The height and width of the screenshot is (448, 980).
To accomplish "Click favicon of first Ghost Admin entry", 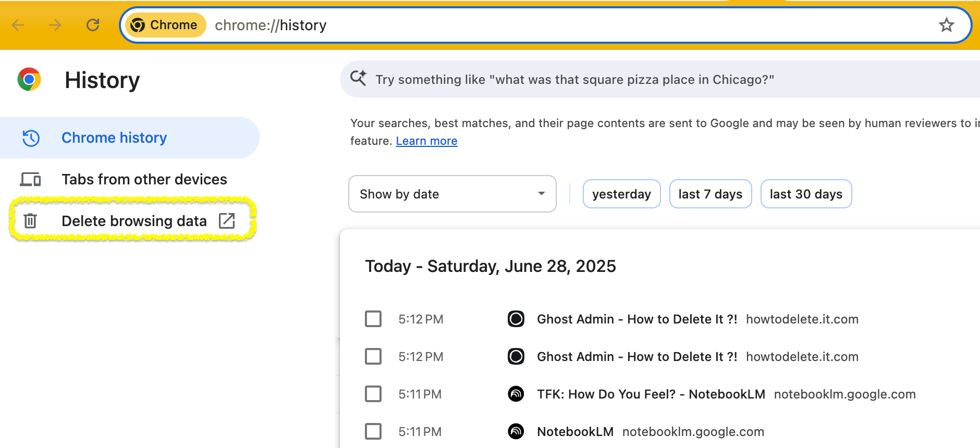I will 516,319.
